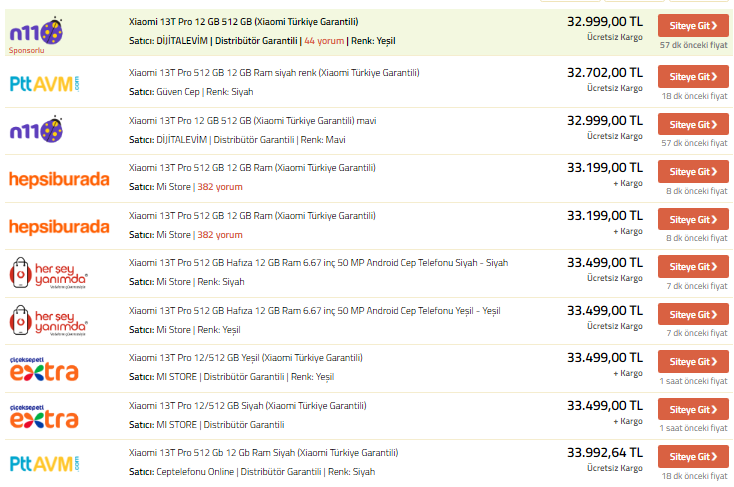Open the Android Cep Telefonu Siyah - Siyah listing

pyautogui.click(x=318, y=263)
